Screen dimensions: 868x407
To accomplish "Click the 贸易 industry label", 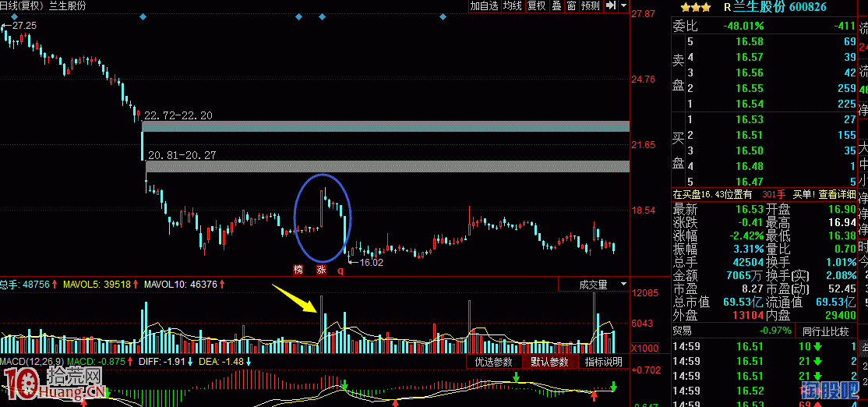I will [x=682, y=331].
